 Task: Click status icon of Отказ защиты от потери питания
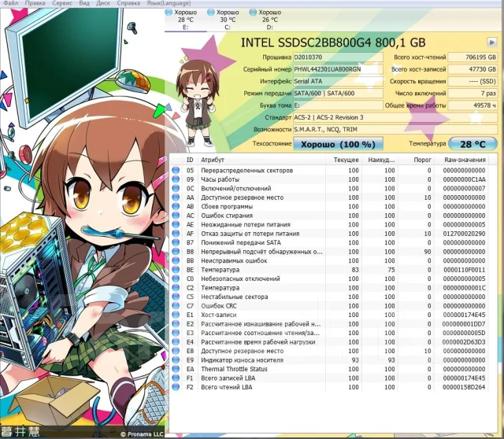(x=176, y=234)
